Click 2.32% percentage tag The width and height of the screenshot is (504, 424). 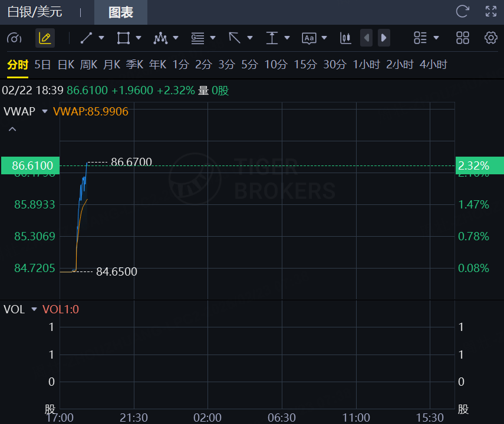[x=480, y=165]
